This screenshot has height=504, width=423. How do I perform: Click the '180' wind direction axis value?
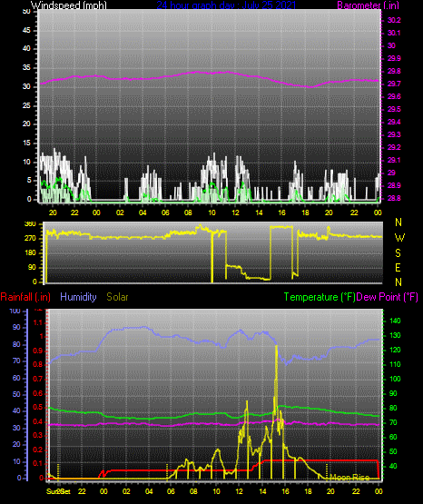[30, 253]
